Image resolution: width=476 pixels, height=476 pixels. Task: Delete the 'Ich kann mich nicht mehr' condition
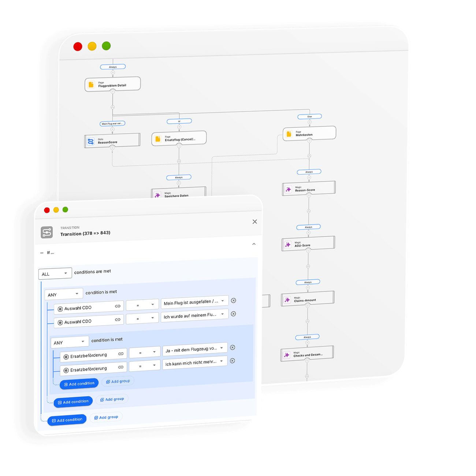coord(232,361)
